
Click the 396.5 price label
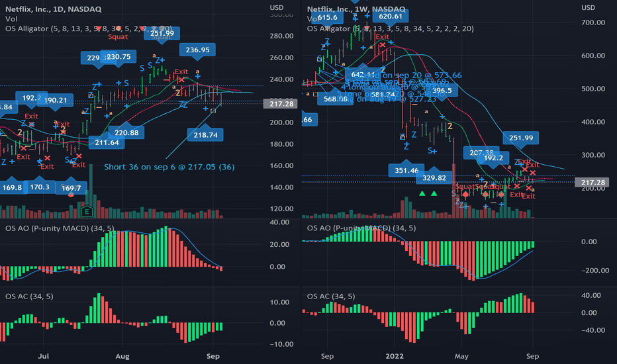click(x=442, y=91)
